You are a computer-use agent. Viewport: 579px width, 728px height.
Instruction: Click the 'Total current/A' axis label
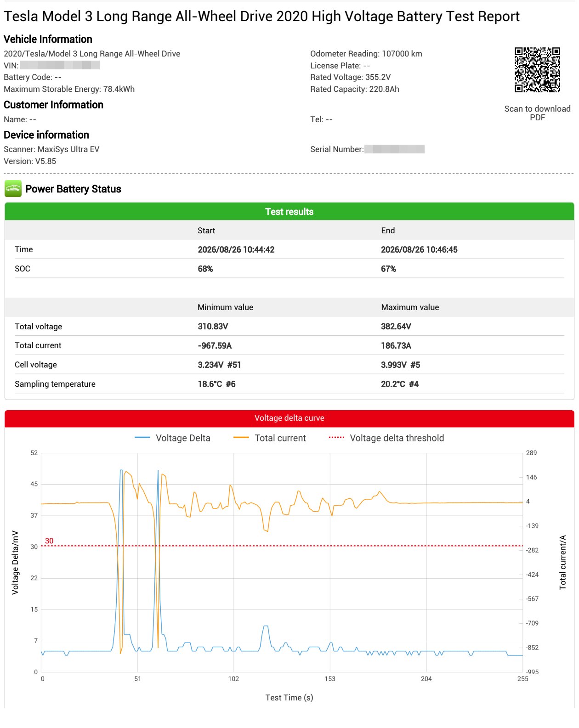click(563, 563)
